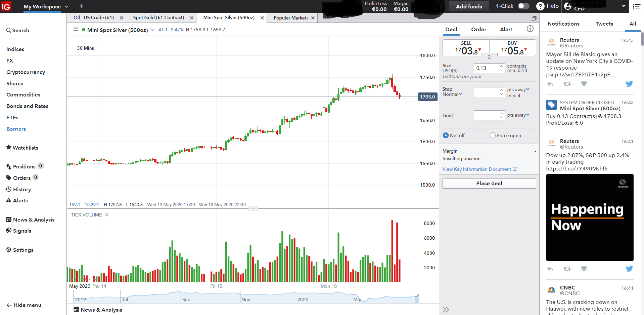
Task: Open View Key Information Document link
Action: 479,169
